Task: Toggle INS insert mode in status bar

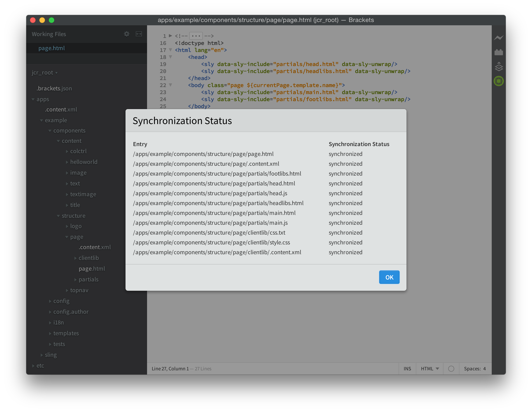Action: pyautogui.click(x=407, y=369)
